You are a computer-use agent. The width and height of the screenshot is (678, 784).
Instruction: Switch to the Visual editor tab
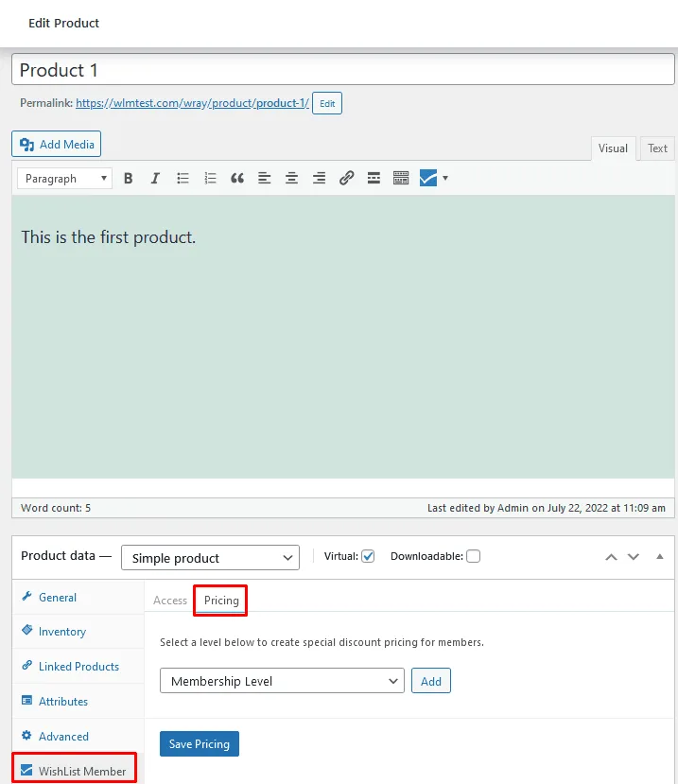pyautogui.click(x=613, y=148)
